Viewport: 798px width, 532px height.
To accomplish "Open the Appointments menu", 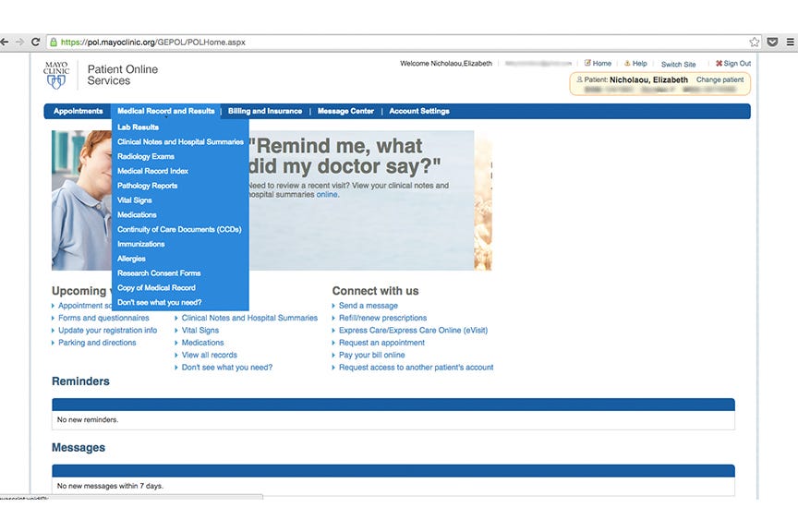I will [78, 111].
